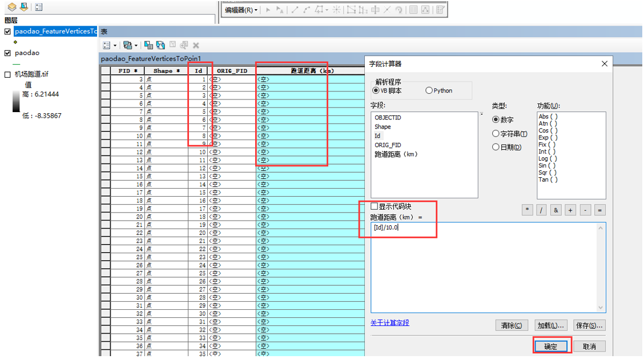This screenshot has width=644, height=359.
Task: Close the 字段计算器 dialog
Action: click(x=604, y=64)
